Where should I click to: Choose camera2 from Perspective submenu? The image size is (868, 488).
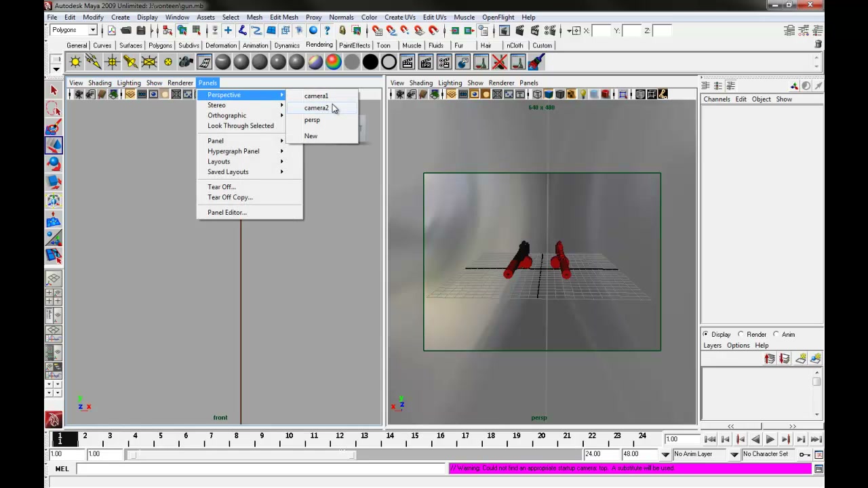point(316,108)
